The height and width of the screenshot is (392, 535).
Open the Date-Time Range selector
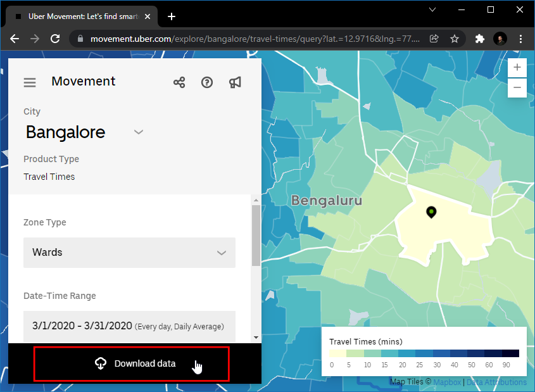(x=129, y=326)
